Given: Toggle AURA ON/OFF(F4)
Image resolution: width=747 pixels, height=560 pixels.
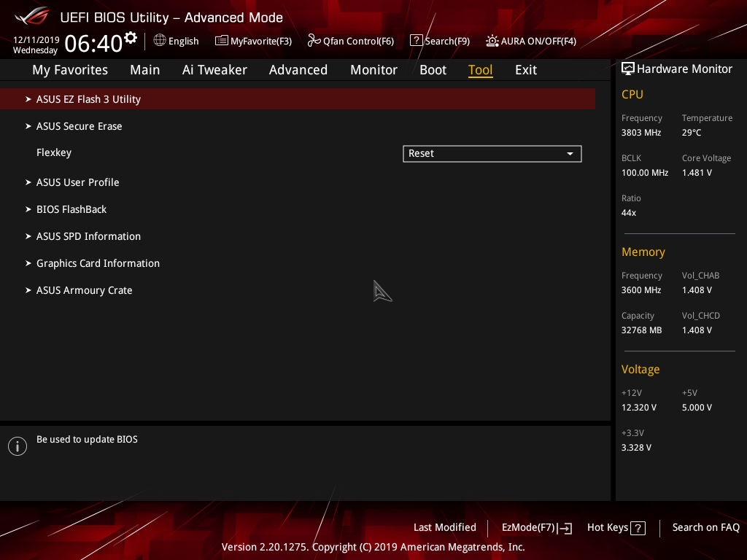Looking at the screenshot, I should point(492,41).
